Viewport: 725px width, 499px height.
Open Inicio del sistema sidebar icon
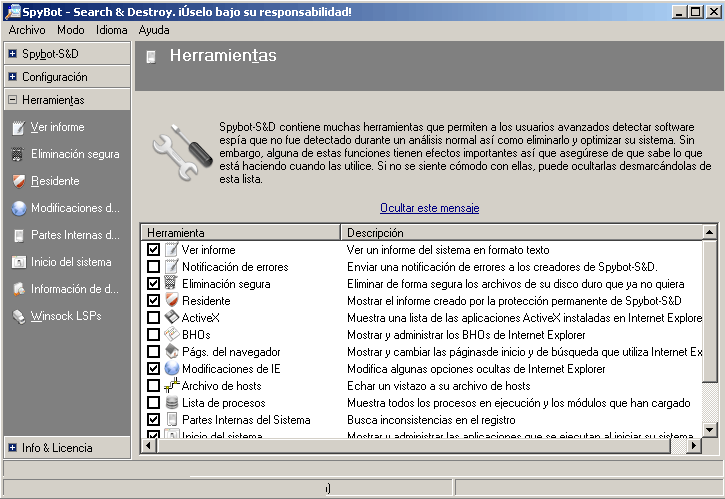tap(18, 263)
